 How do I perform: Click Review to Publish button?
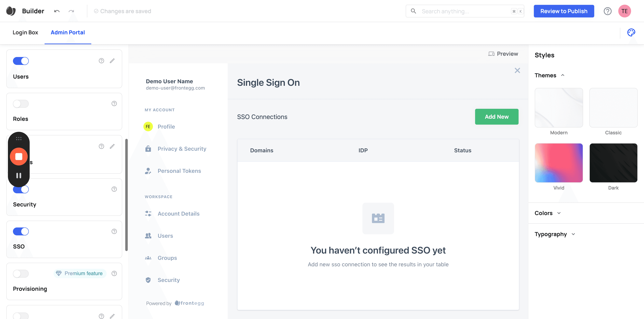point(564,11)
